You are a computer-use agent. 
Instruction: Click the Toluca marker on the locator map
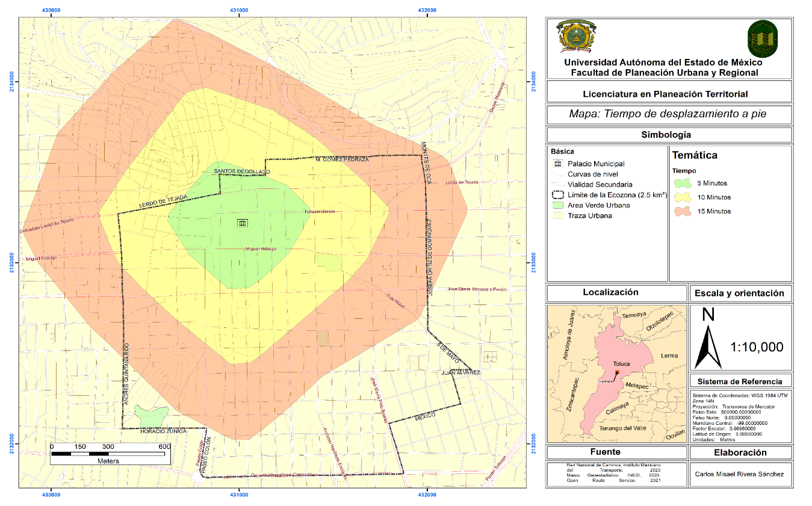coord(618,374)
